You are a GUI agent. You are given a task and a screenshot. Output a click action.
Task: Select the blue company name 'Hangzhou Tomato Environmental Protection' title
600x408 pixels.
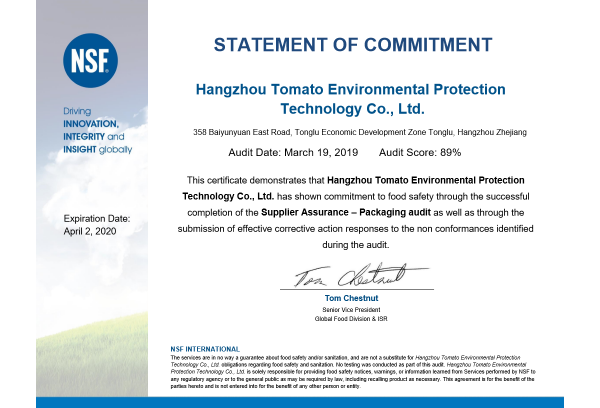coord(351,90)
